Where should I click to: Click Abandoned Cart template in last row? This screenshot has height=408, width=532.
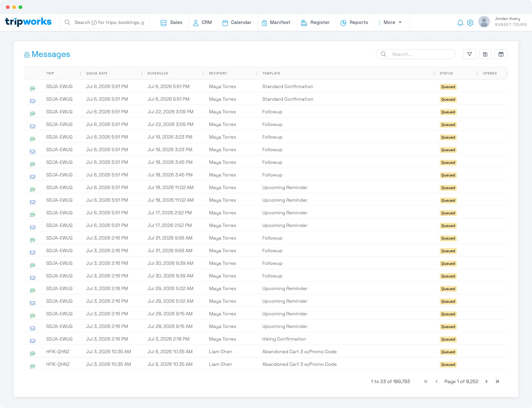[299, 364]
